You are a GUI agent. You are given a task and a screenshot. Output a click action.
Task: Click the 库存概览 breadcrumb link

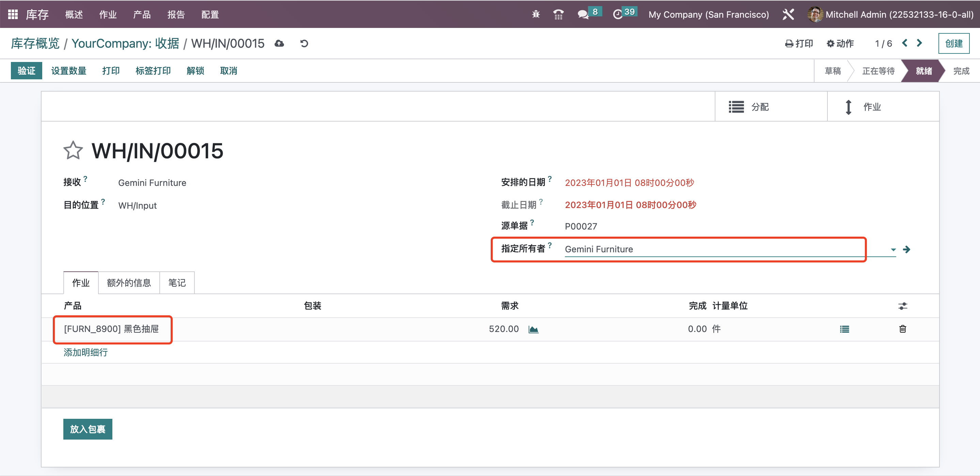tap(35, 43)
